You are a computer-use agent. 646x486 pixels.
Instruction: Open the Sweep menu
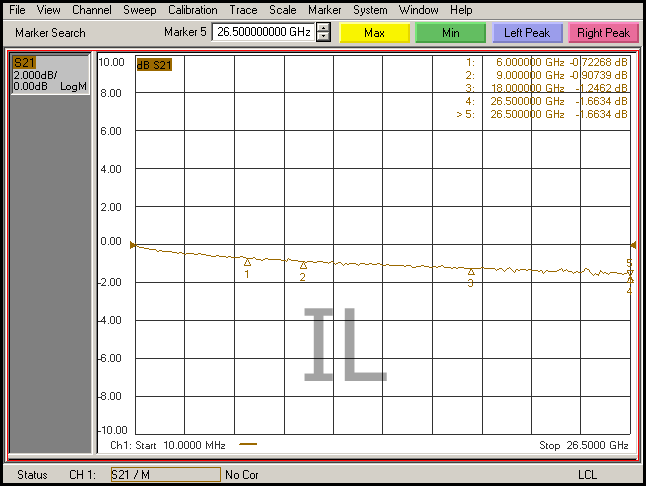(x=139, y=10)
